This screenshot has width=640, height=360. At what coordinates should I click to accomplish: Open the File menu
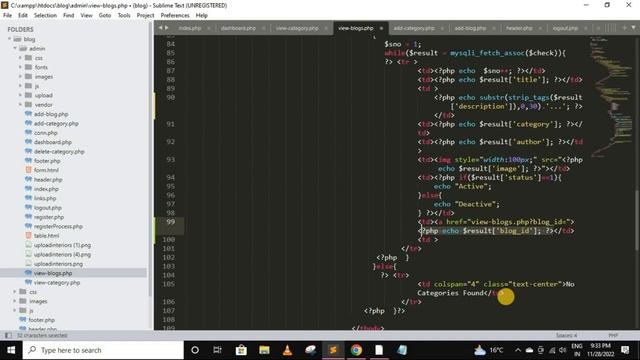tap(7, 16)
